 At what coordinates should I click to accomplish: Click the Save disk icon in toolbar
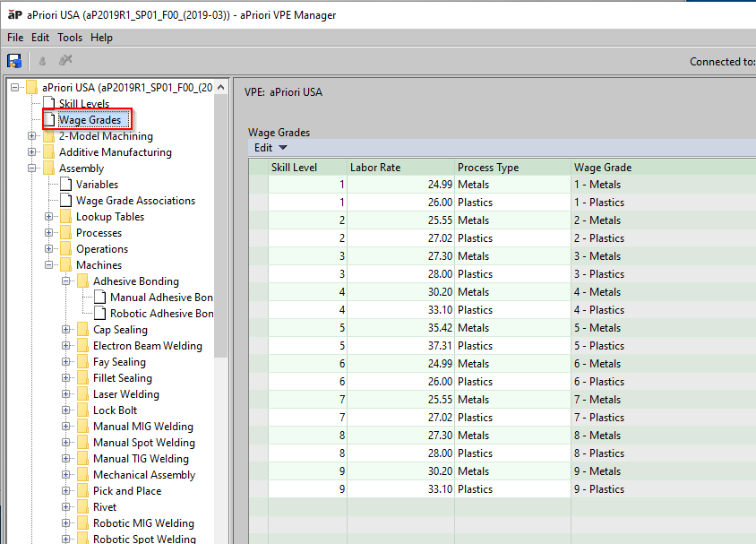[14, 61]
